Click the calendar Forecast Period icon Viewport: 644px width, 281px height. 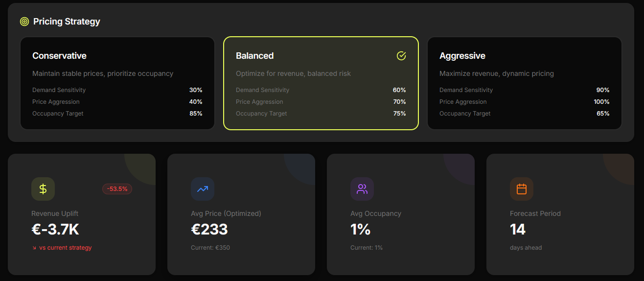[x=522, y=189]
